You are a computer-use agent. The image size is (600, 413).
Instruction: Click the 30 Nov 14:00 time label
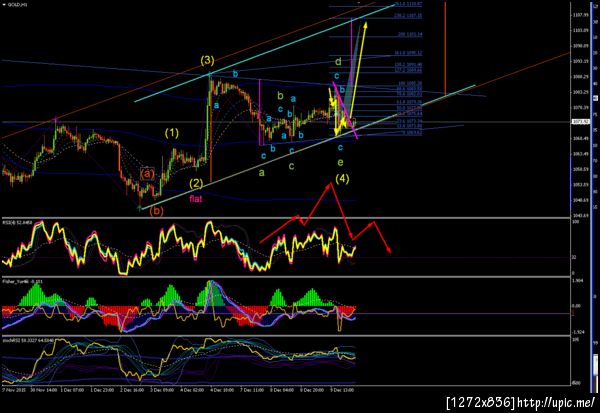(x=44, y=390)
